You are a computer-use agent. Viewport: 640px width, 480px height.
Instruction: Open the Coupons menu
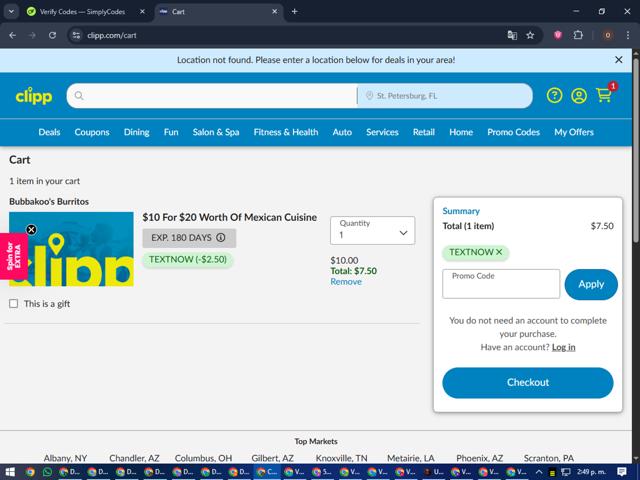[x=92, y=132]
